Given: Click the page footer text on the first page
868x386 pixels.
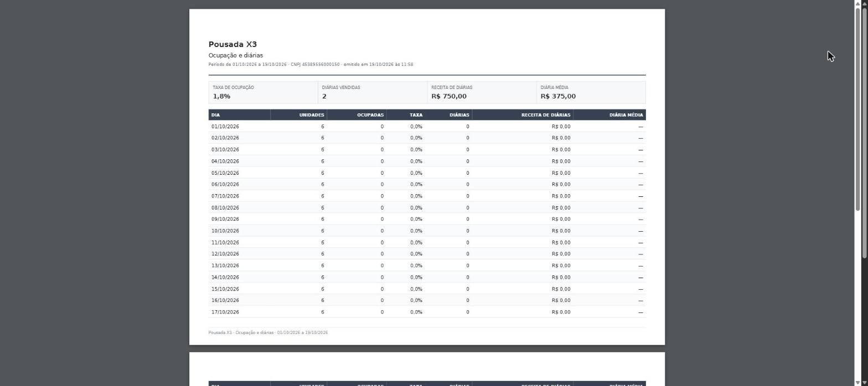Looking at the screenshot, I should 268,332.
